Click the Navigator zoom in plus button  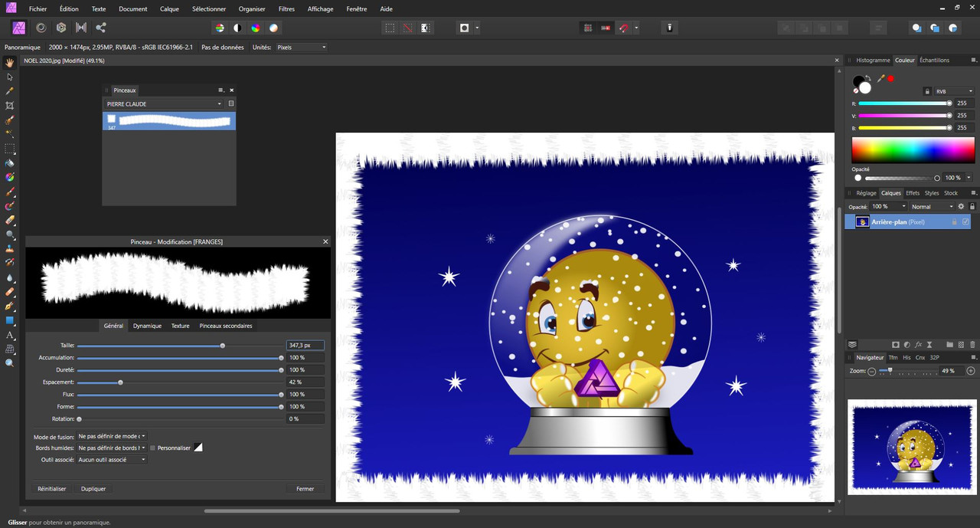[x=971, y=371]
